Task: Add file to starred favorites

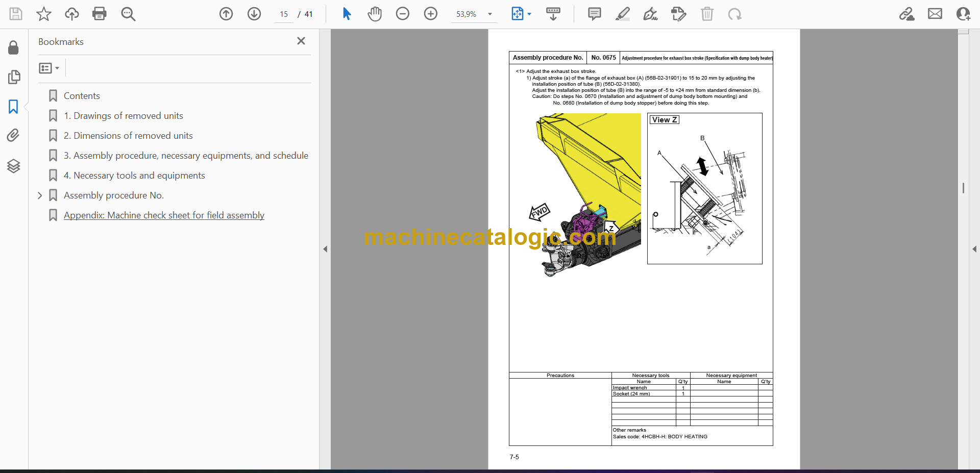Action: [44, 14]
